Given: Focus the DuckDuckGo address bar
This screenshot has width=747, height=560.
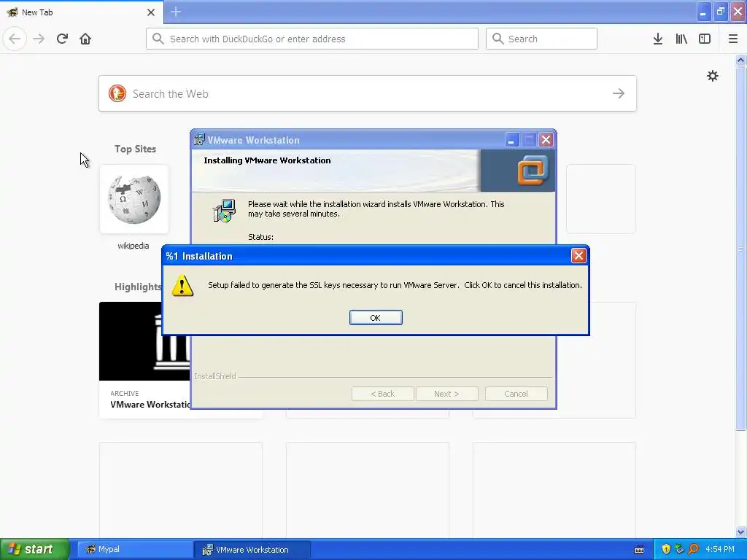Looking at the screenshot, I should click(x=312, y=39).
